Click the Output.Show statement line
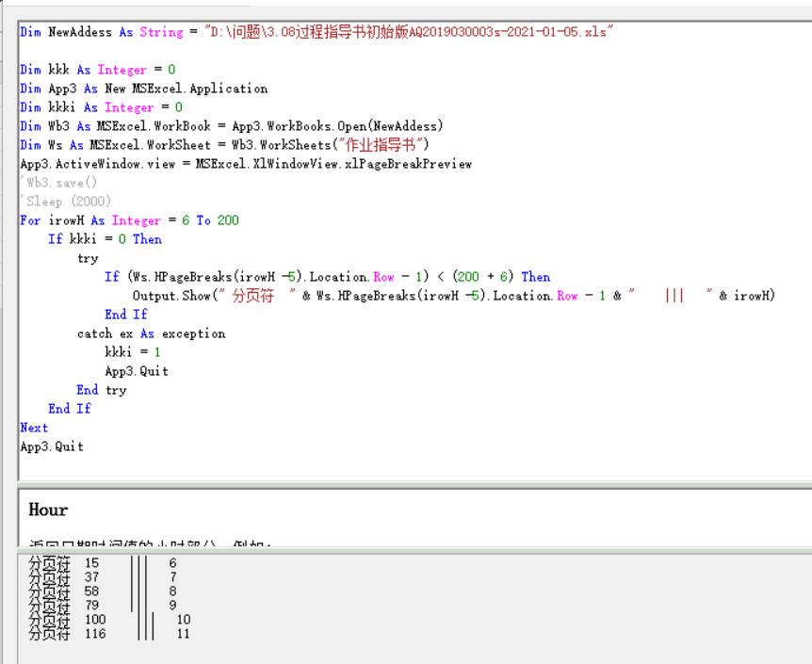Viewport: 812px width, 664px height. [452, 296]
